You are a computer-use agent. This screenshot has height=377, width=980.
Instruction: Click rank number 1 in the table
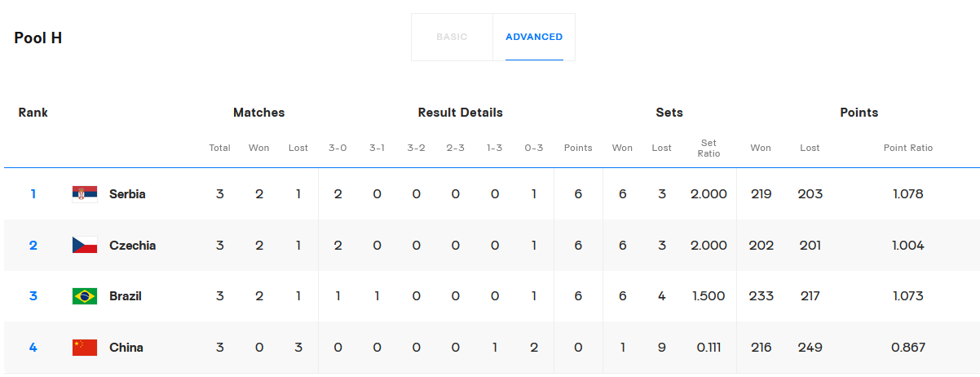(x=33, y=194)
